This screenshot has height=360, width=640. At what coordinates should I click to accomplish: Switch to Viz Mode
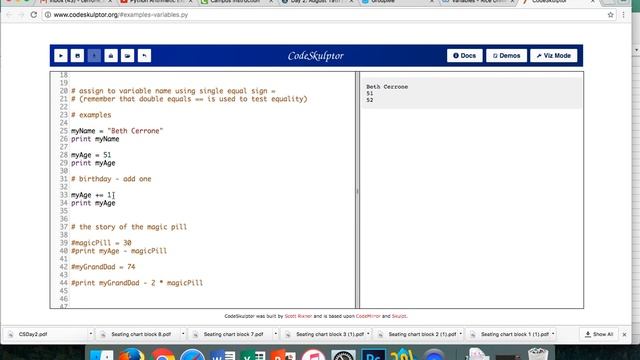(x=553, y=56)
